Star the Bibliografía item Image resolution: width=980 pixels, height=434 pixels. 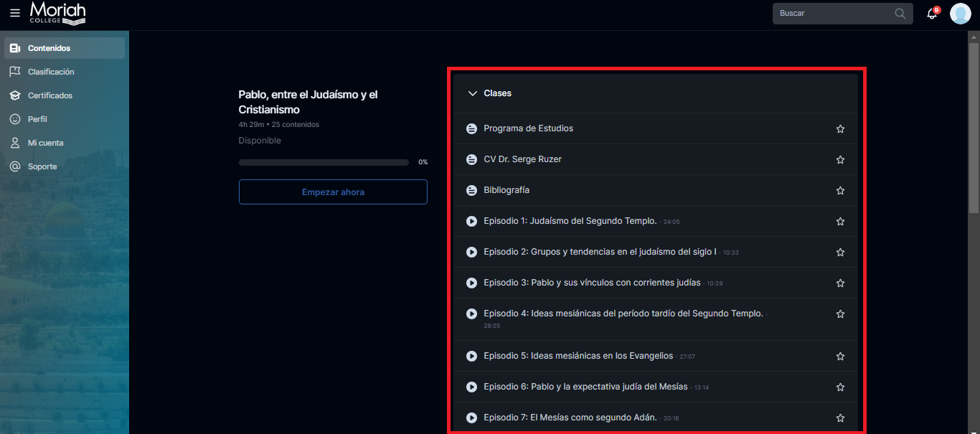840,191
